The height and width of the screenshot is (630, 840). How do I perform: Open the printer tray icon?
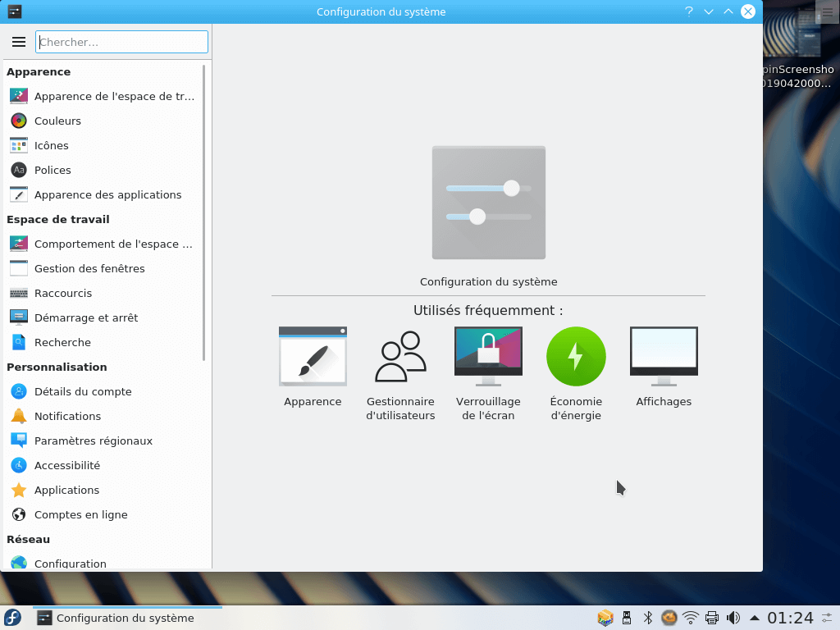tap(712, 618)
